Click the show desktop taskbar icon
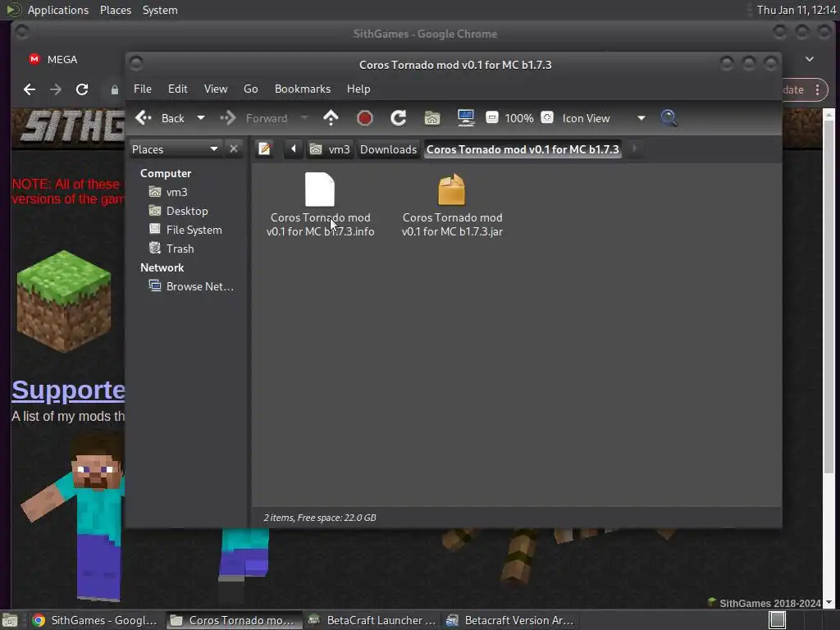This screenshot has width=840, height=630. pos(10,620)
